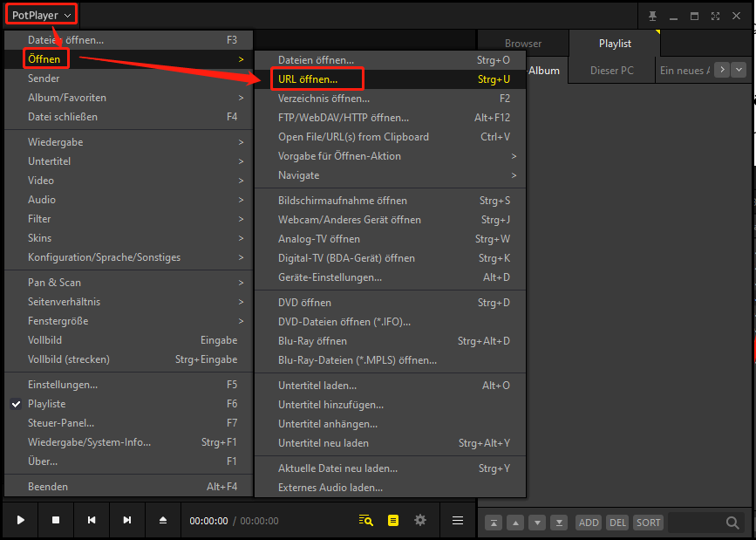Image resolution: width=756 pixels, height=540 pixels.
Task: Pin the window always on top
Action: click(x=653, y=16)
